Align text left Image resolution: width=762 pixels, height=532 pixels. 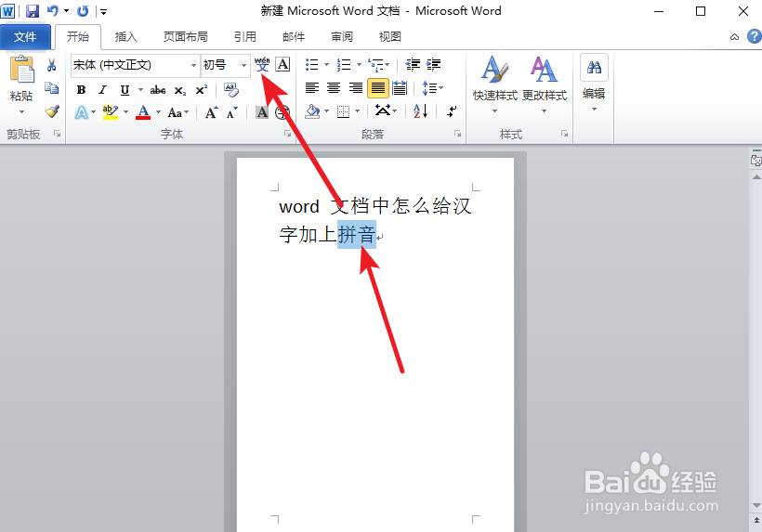point(312,88)
